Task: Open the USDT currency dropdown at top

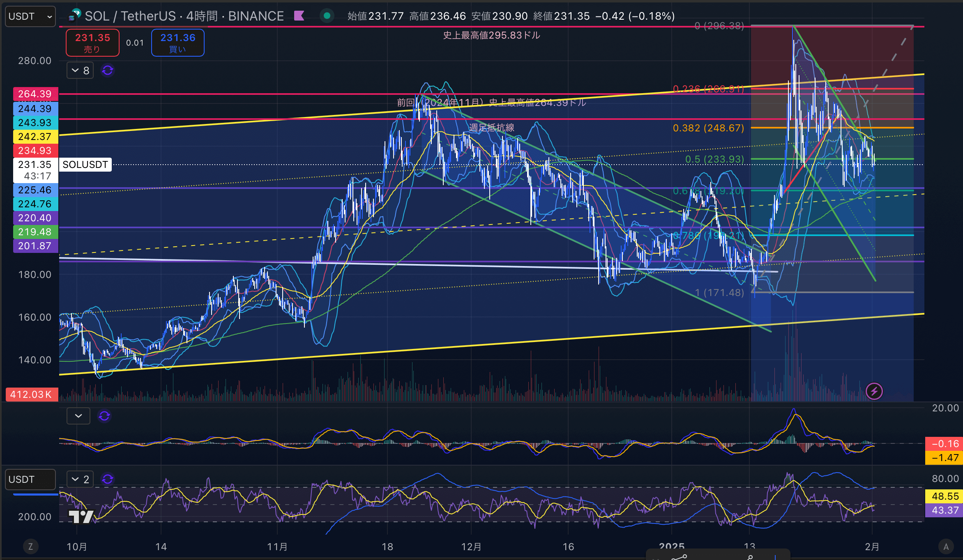Action: click(30, 16)
